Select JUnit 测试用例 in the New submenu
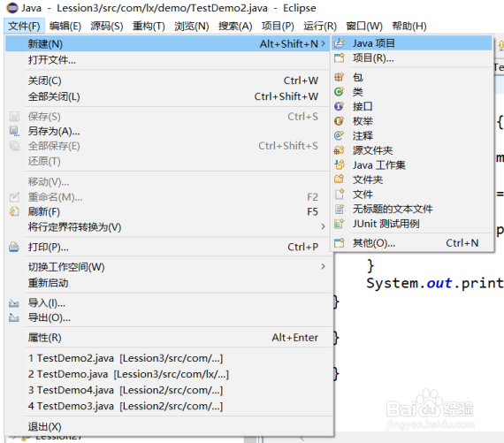Screen dimensions: 504x443 tap(412, 224)
